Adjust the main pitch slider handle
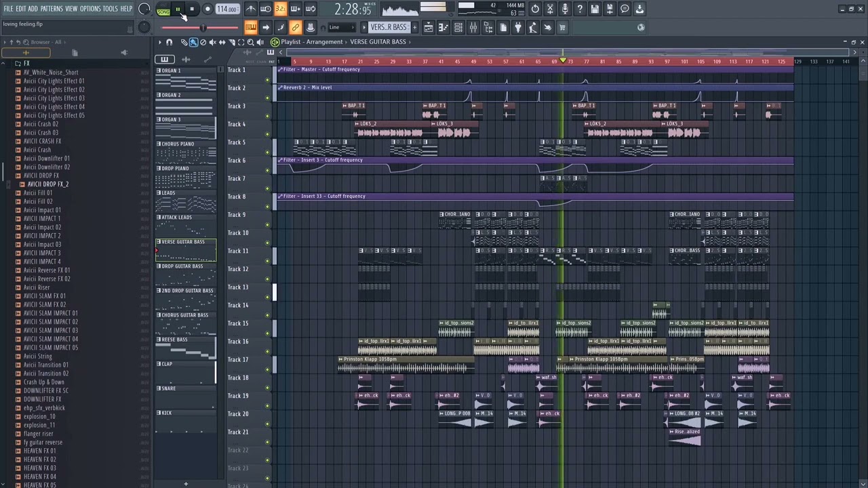Viewport: 868px width, 488px height. tap(203, 28)
